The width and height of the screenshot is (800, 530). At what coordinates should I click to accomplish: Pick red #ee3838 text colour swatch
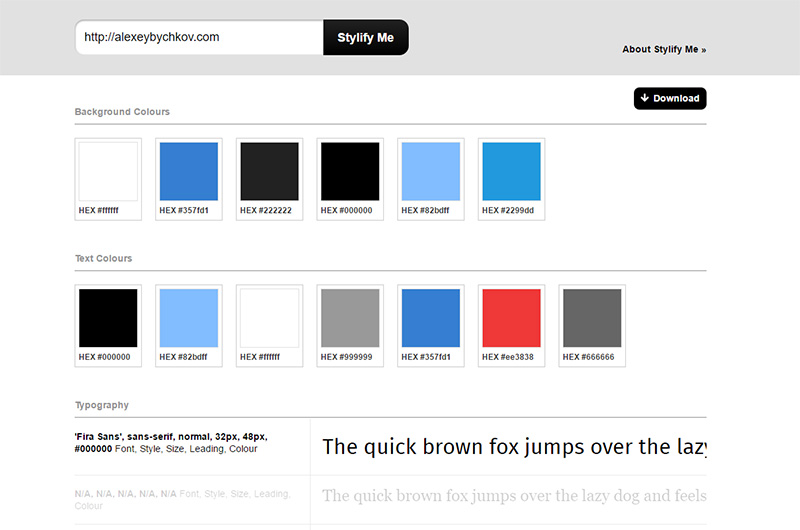[x=512, y=318]
